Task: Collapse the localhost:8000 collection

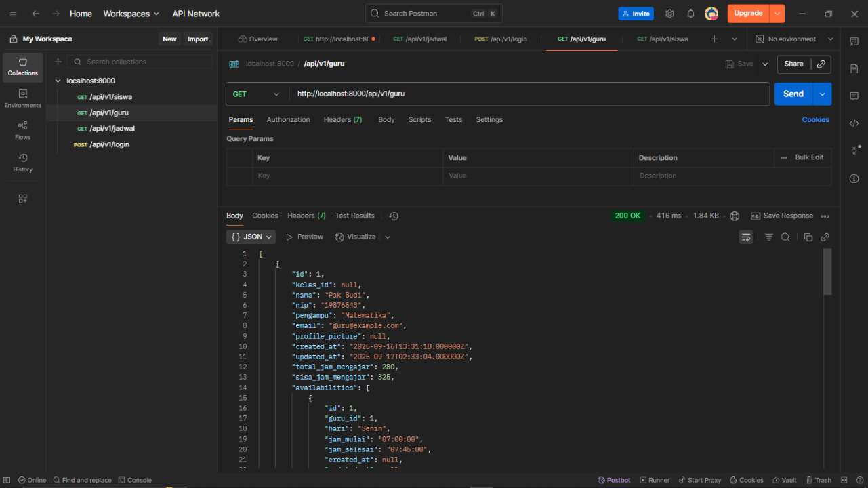Action: click(58, 81)
